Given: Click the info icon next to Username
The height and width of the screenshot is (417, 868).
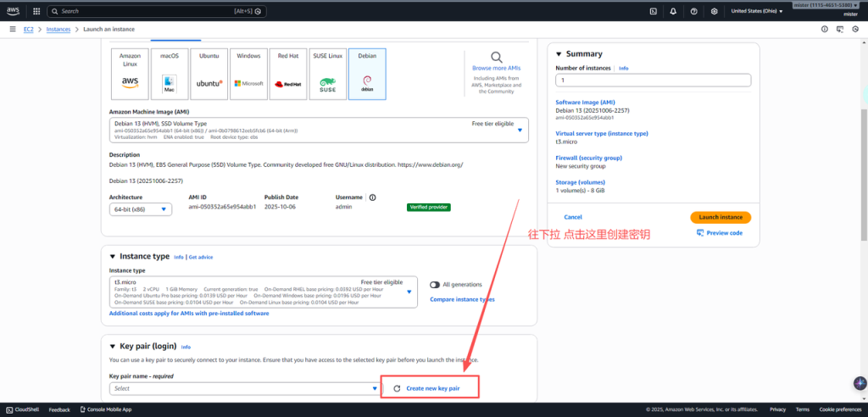Looking at the screenshot, I should point(373,197).
